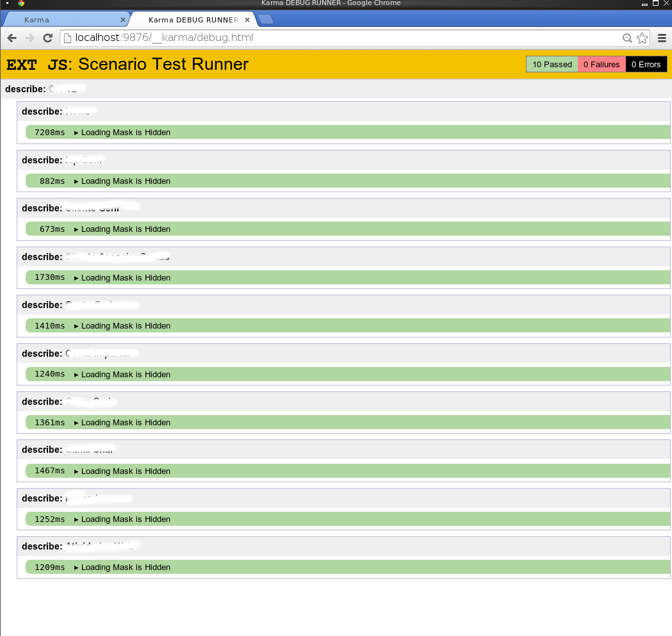The image size is (672, 636).
Task: Click the 1252ms timing value
Action: click(x=50, y=519)
